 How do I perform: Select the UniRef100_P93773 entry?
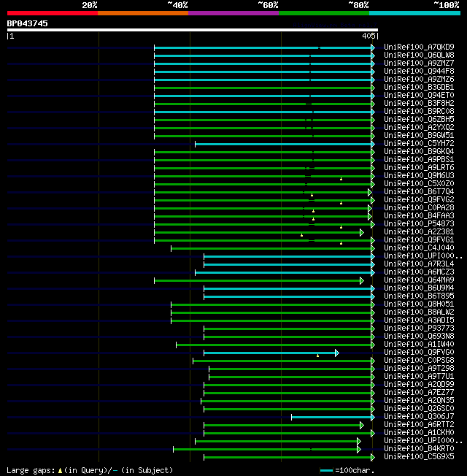[419, 328]
